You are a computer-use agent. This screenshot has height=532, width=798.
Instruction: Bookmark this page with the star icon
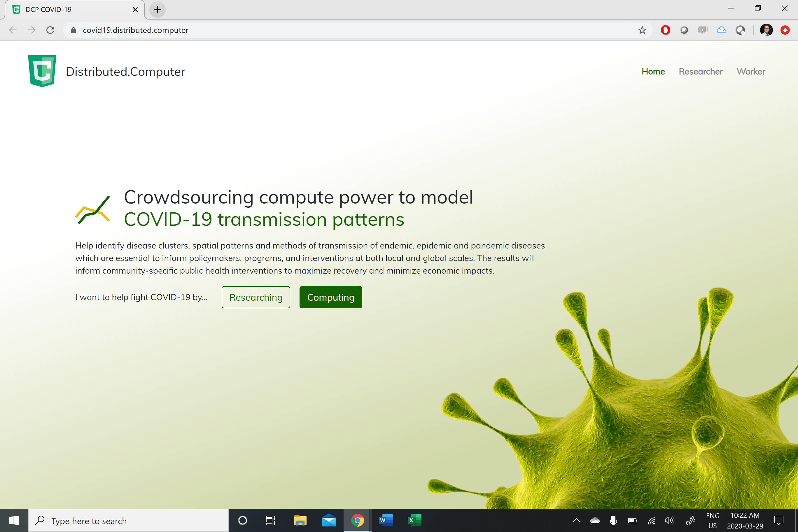pos(642,30)
